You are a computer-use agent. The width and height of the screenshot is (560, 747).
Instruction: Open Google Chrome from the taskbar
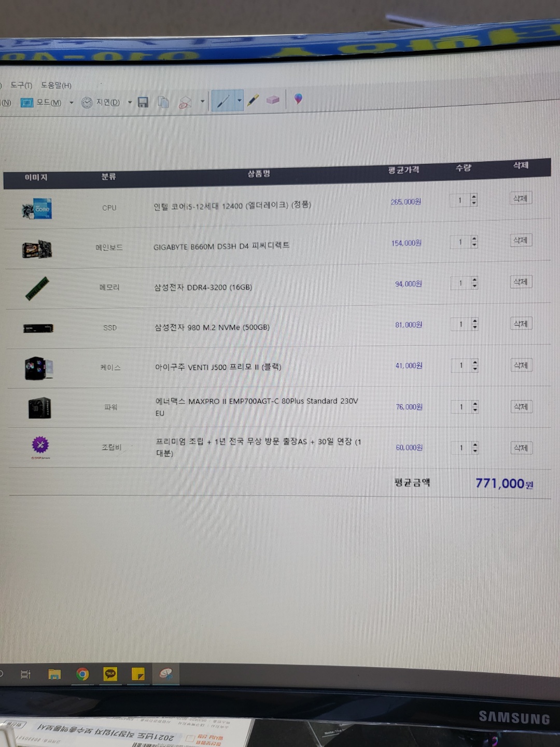point(82,674)
